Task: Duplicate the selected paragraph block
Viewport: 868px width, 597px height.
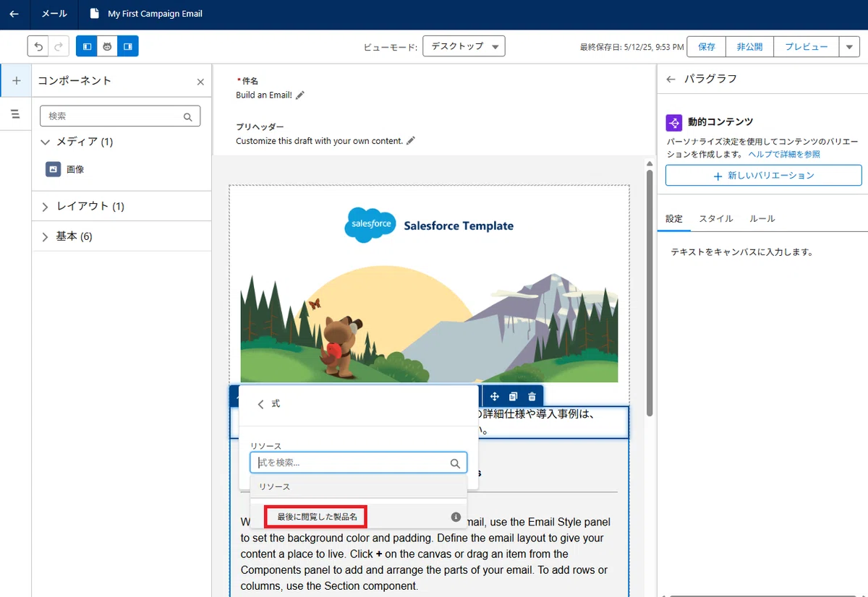Action: tap(513, 396)
